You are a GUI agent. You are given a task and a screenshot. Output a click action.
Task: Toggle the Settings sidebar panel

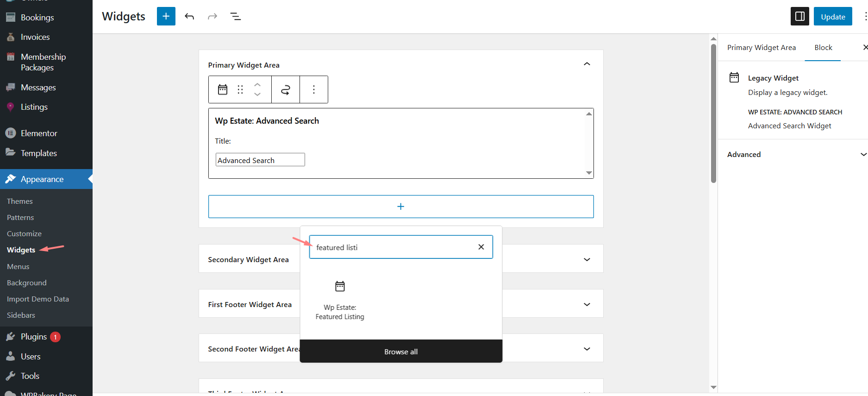pos(799,17)
